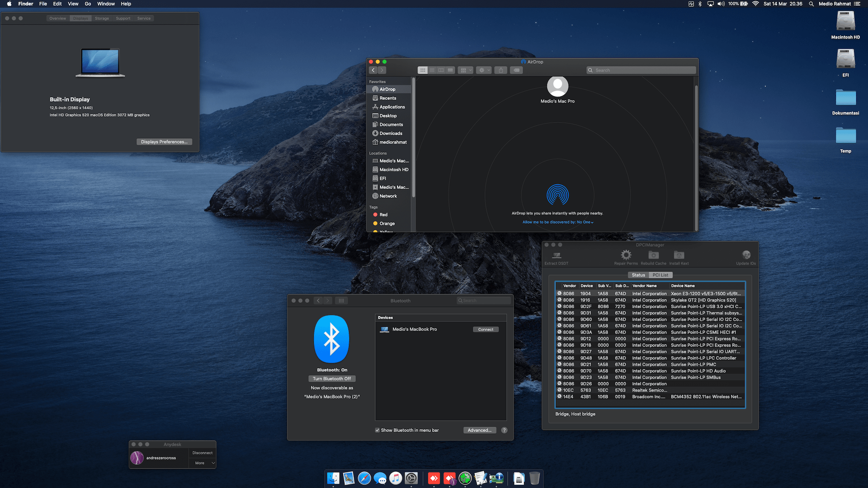Open the Go menu in menu bar
This screenshot has height=488, width=868.
pyautogui.click(x=88, y=4)
